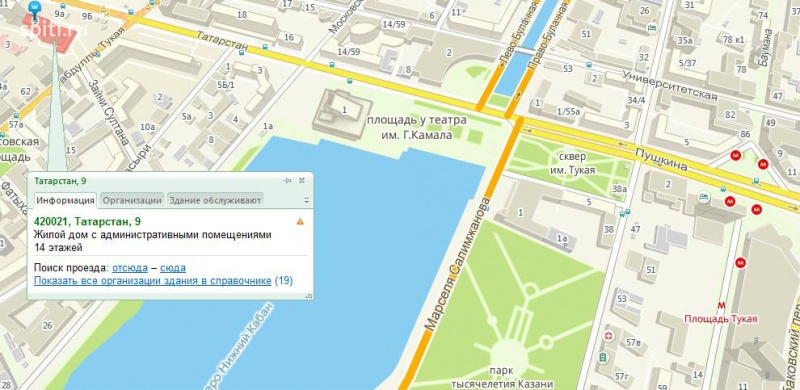Click the green building icon near 57г
The image size is (800, 390).
click(603, 356)
